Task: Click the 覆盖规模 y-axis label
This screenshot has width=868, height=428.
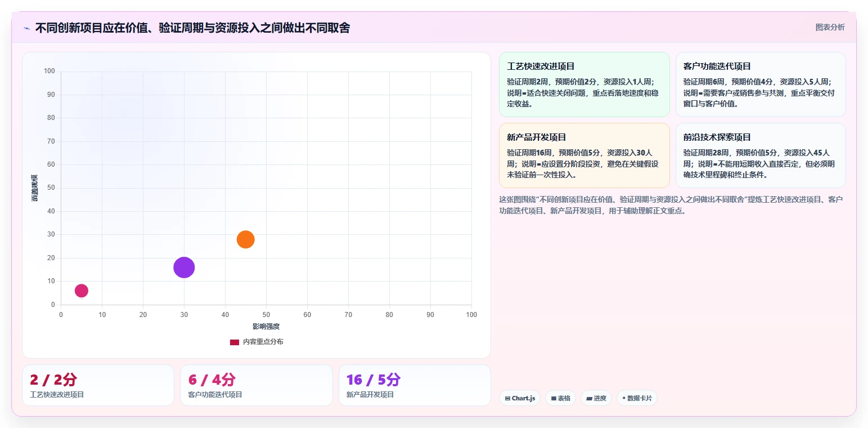Action: pyautogui.click(x=35, y=188)
